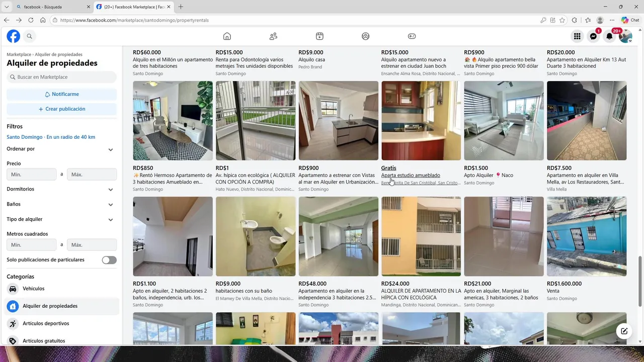Viewport: 644px width, 362px height.
Task: Open the Reels video icon
Action: pyautogui.click(x=319, y=36)
